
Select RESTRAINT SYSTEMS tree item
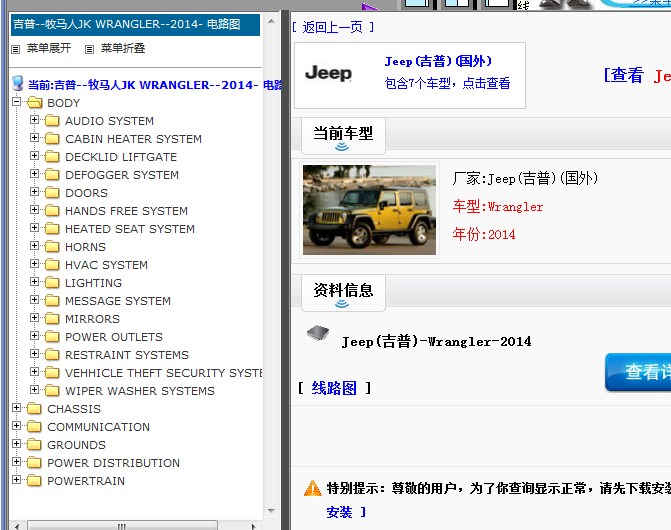127,355
